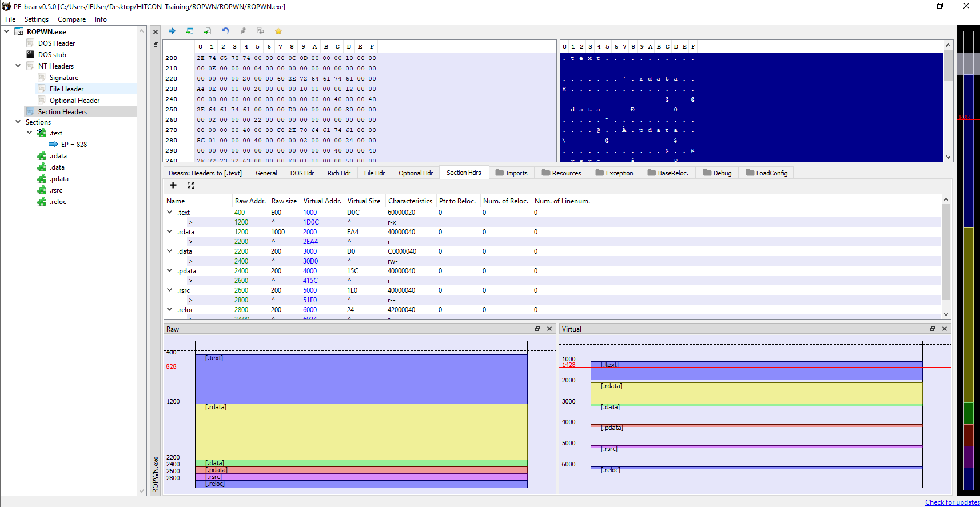Image resolution: width=980 pixels, height=507 pixels.
Task: Click the yellow .rdata block in Raw view
Action: click(361, 432)
